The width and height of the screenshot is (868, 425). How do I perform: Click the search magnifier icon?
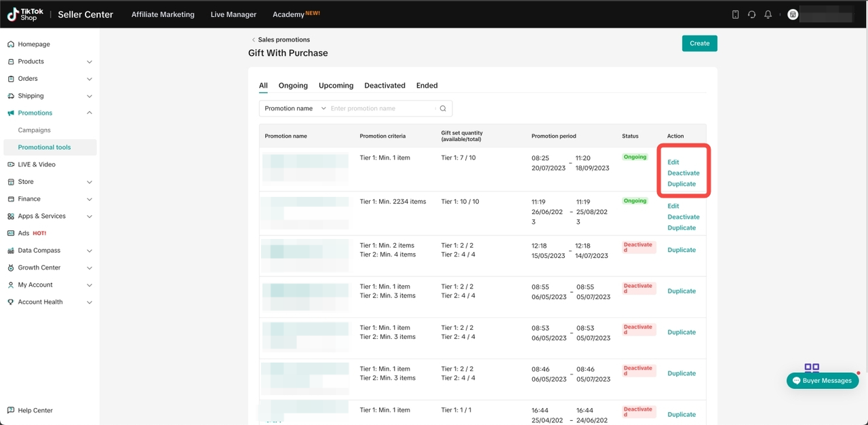(443, 109)
